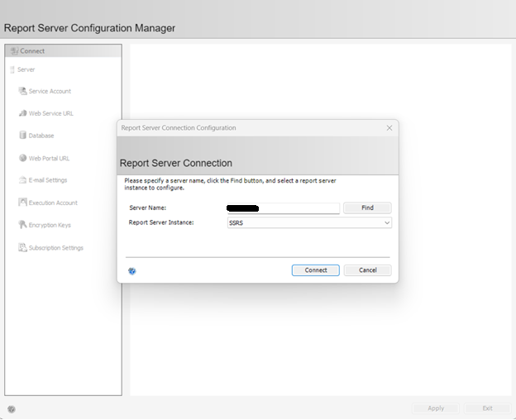Open the Web Service URL page
The image size is (516, 420).
[51, 113]
